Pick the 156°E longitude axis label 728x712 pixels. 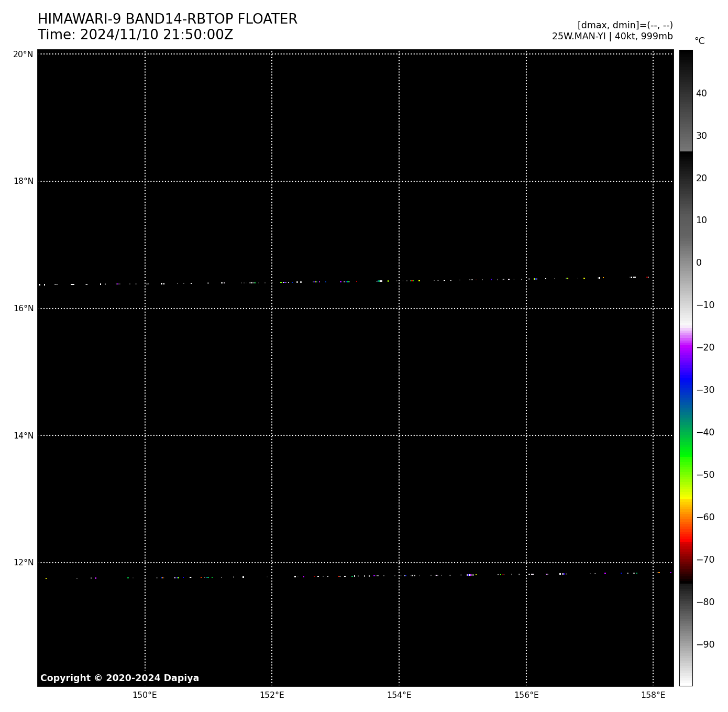click(x=526, y=695)
